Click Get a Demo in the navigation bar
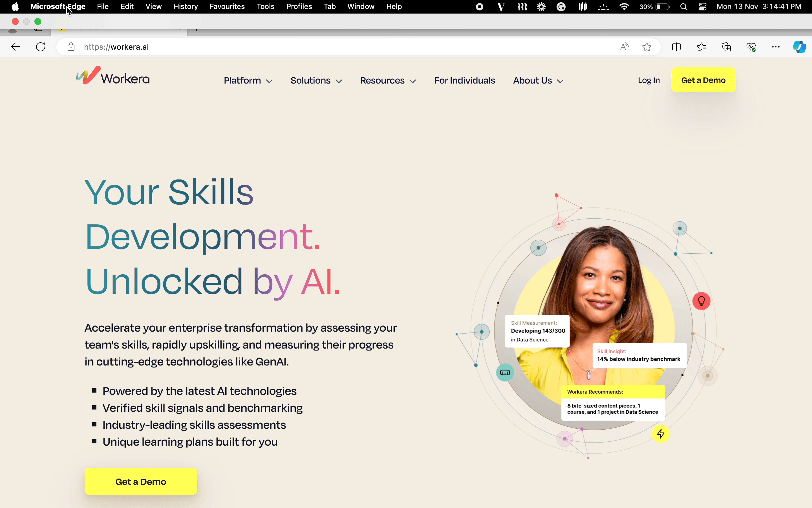Image resolution: width=812 pixels, height=508 pixels. click(703, 80)
